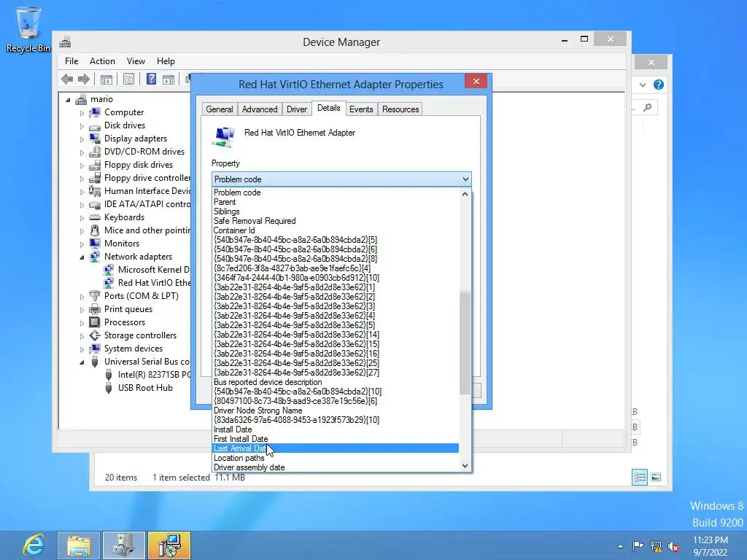The width and height of the screenshot is (747, 560).
Task: Click the Back arrow toolbar icon
Action: (67, 79)
